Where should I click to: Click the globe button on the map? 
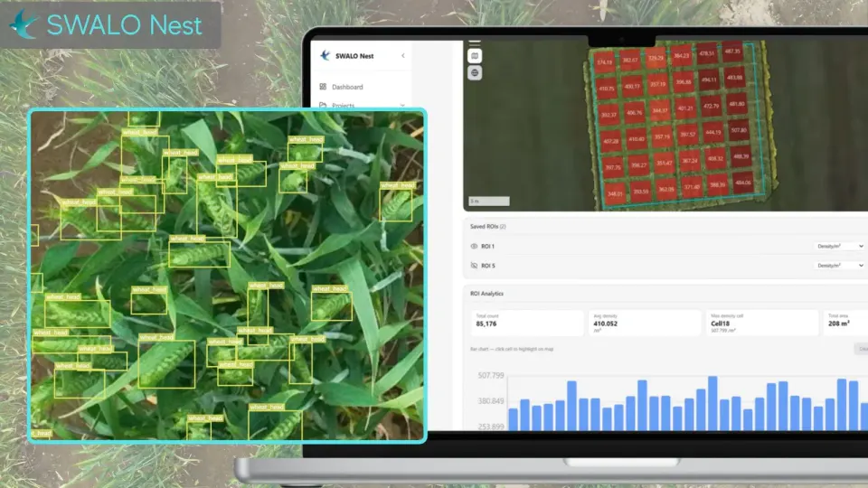(x=475, y=73)
